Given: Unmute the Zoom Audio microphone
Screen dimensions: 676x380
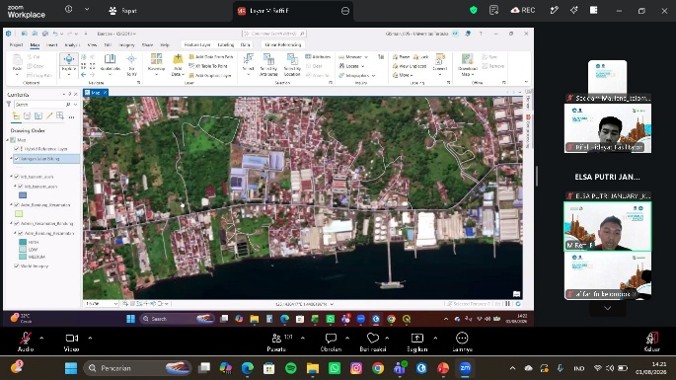Looking at the screenshot, I should click(25, 342).
